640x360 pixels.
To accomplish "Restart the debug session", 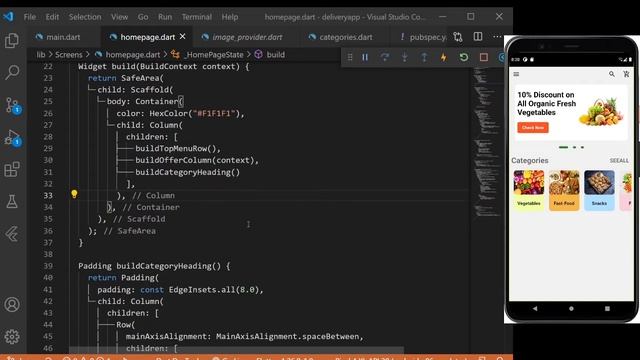I will click(464, 57).
